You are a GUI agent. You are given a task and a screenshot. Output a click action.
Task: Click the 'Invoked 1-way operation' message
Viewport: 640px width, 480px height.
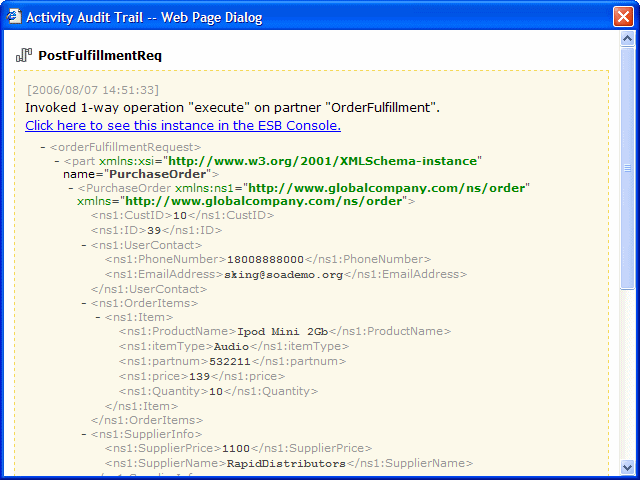[232, 108]
